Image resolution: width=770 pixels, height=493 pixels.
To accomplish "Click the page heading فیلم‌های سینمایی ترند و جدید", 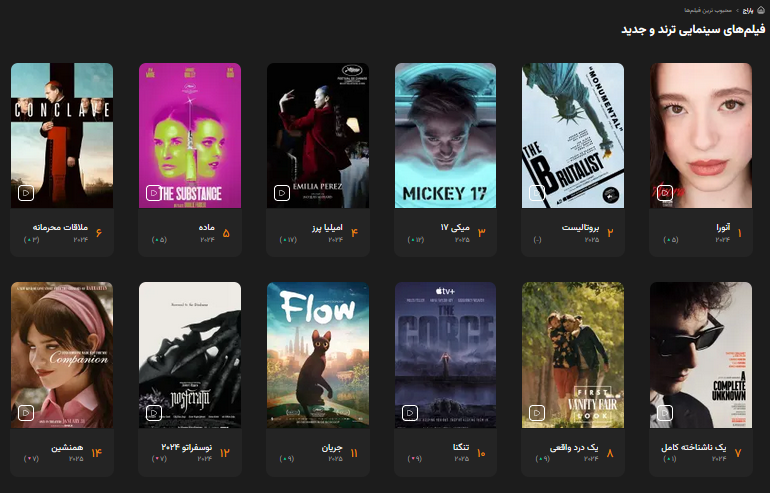I will 693,29.
